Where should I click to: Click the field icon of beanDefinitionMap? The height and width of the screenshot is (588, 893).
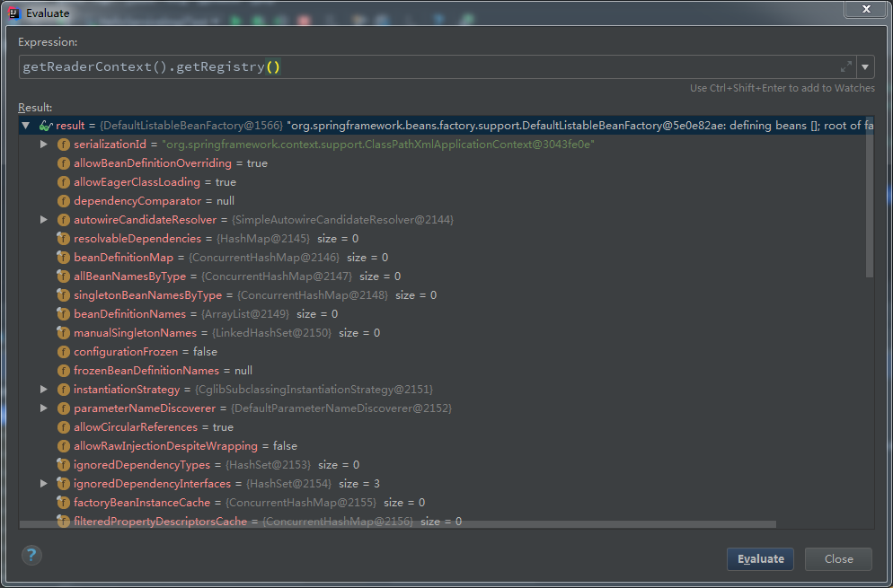click(63, 258)
